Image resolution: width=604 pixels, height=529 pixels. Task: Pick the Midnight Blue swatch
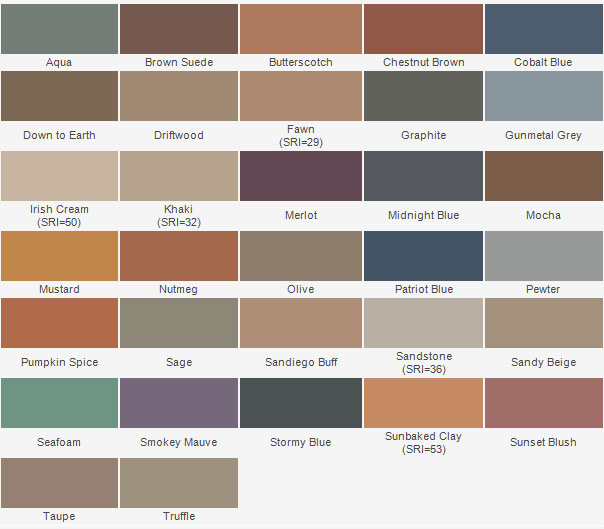coord(423,176)
